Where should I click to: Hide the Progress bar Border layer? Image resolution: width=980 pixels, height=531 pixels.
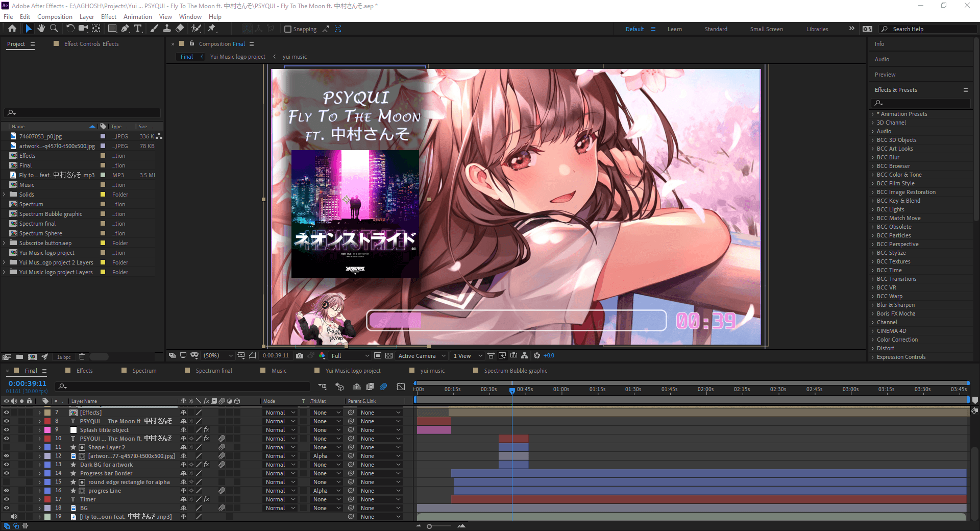tap(7, 473)
